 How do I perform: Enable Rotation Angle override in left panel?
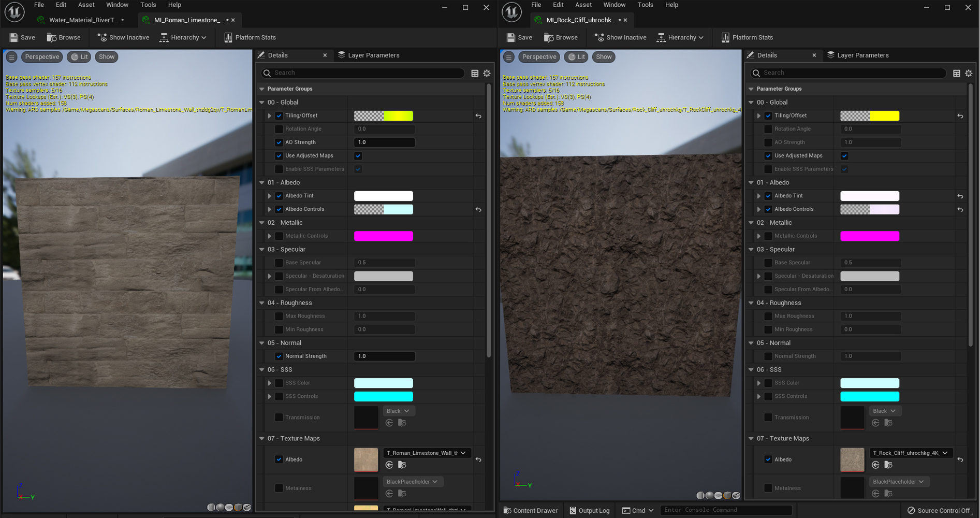click(x=279, y=129)
